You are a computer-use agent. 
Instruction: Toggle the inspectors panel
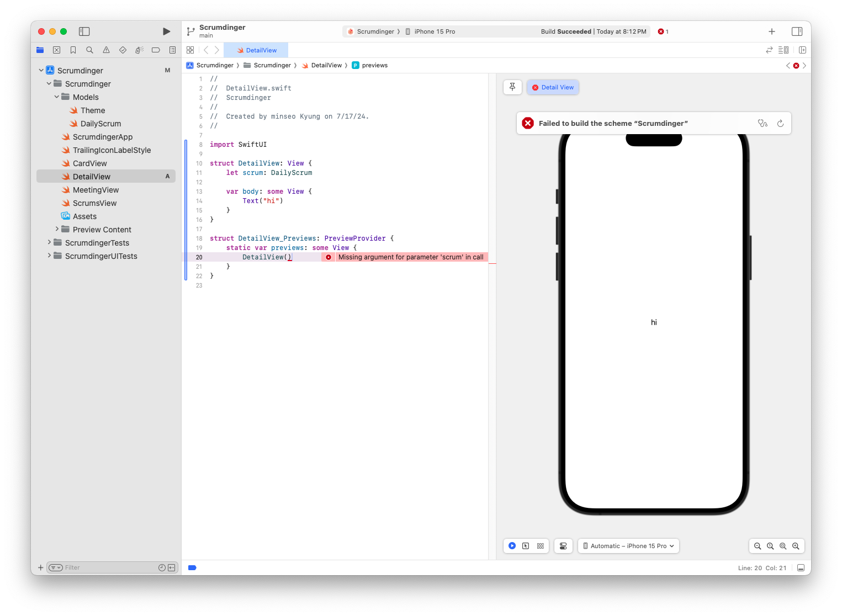coord(797,31)
